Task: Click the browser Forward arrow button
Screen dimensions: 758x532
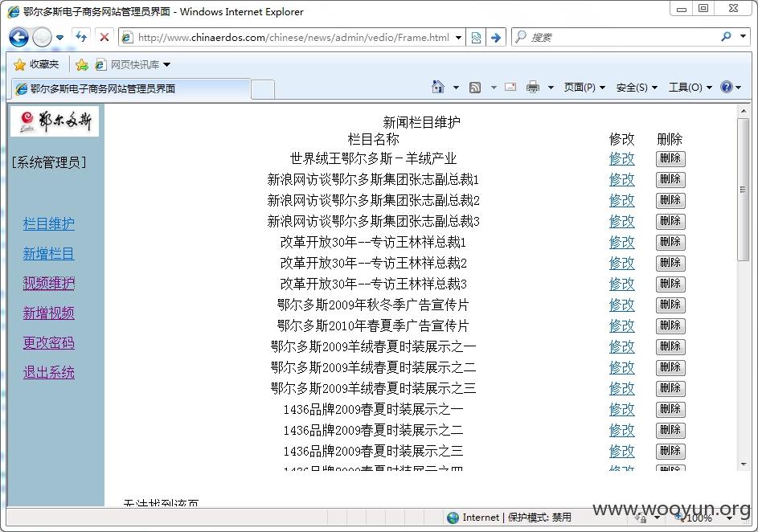Action: (42, 37)
